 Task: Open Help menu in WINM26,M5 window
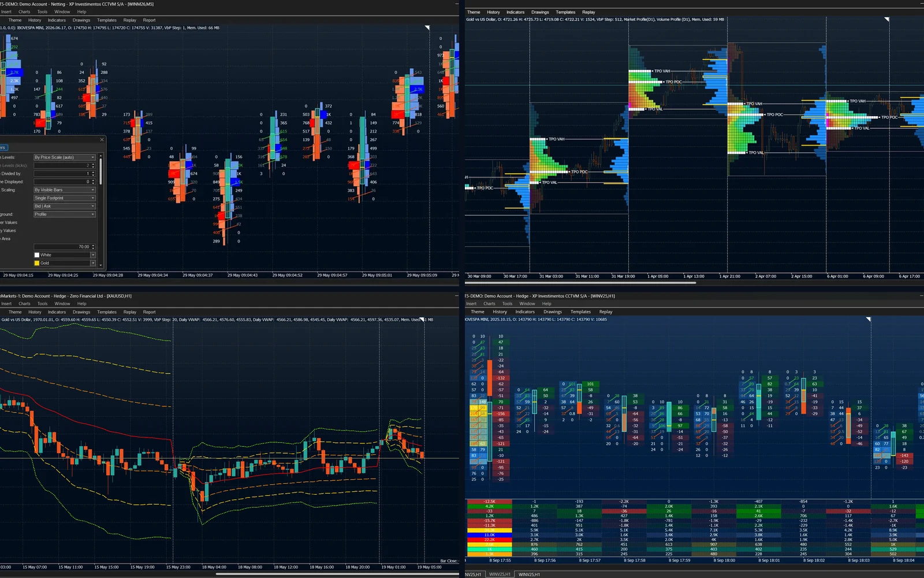(x=82, y=12)
